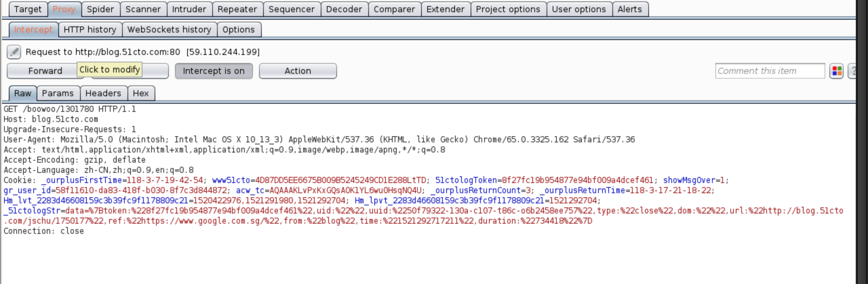Open the WebSockets history sub-tab
The width and height of the screenshot is (868, 284).
[169, 29]
